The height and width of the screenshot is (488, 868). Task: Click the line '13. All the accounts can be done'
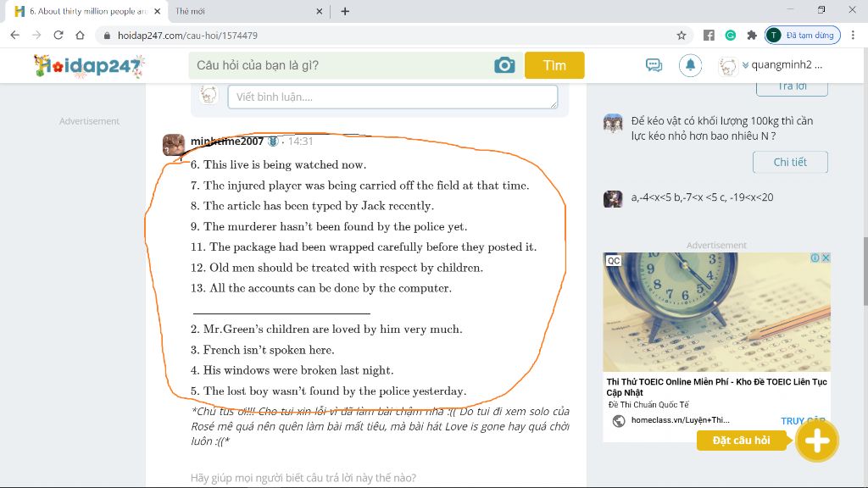[321, 288]
